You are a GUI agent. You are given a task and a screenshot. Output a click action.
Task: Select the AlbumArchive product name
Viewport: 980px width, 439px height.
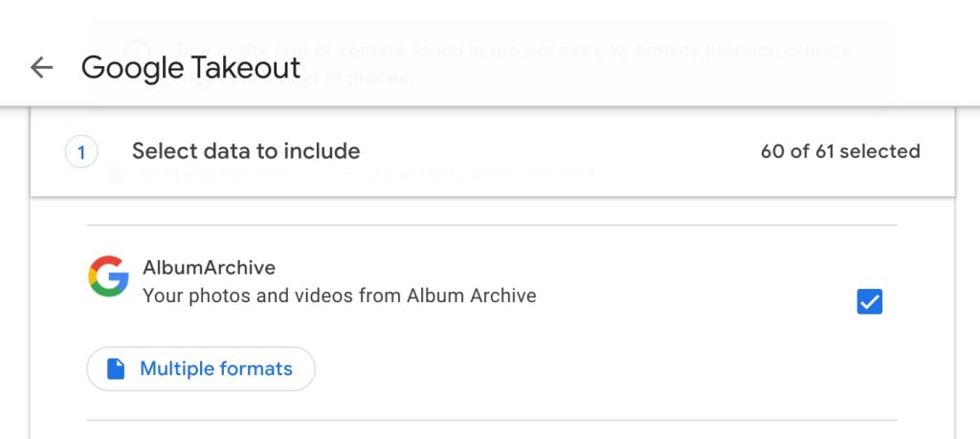tap(209, 268)
